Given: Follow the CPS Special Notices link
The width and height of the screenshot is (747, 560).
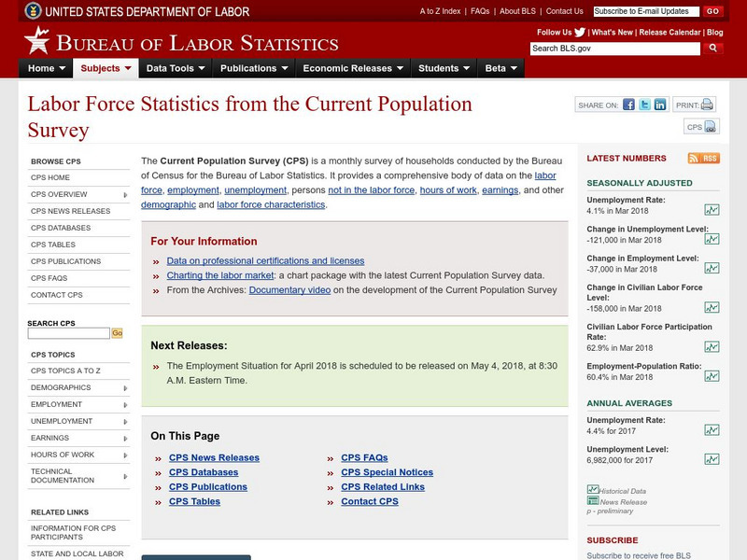Looking at the screenshot, I should (387, 472).
